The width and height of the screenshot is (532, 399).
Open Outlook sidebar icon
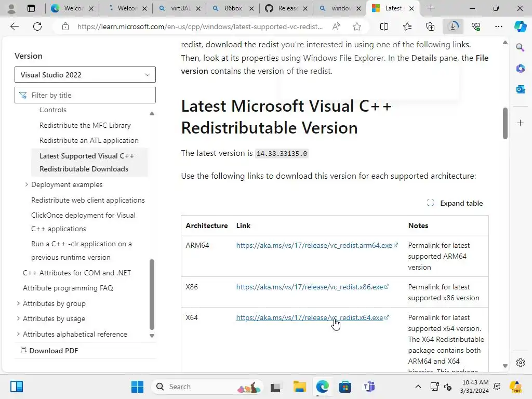point(520,89)
